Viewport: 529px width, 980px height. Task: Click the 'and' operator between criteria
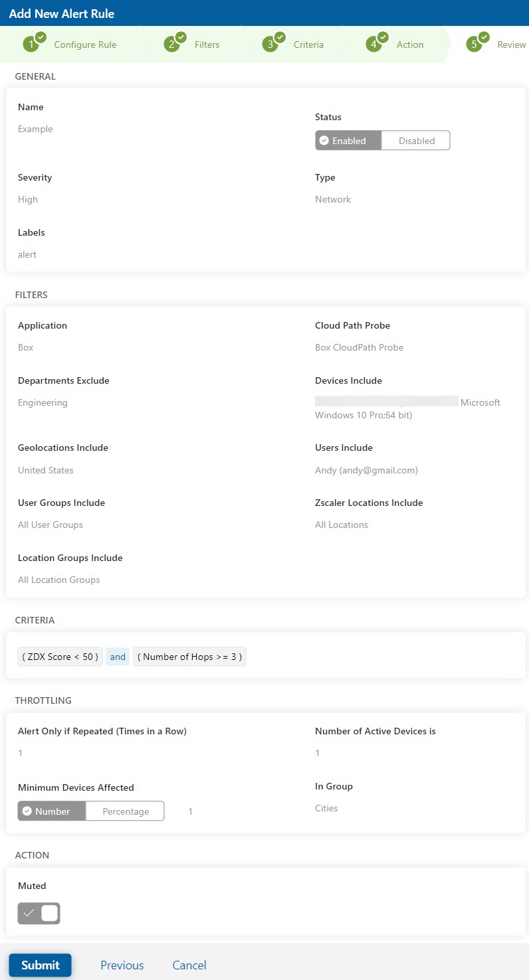coord(117,656)
